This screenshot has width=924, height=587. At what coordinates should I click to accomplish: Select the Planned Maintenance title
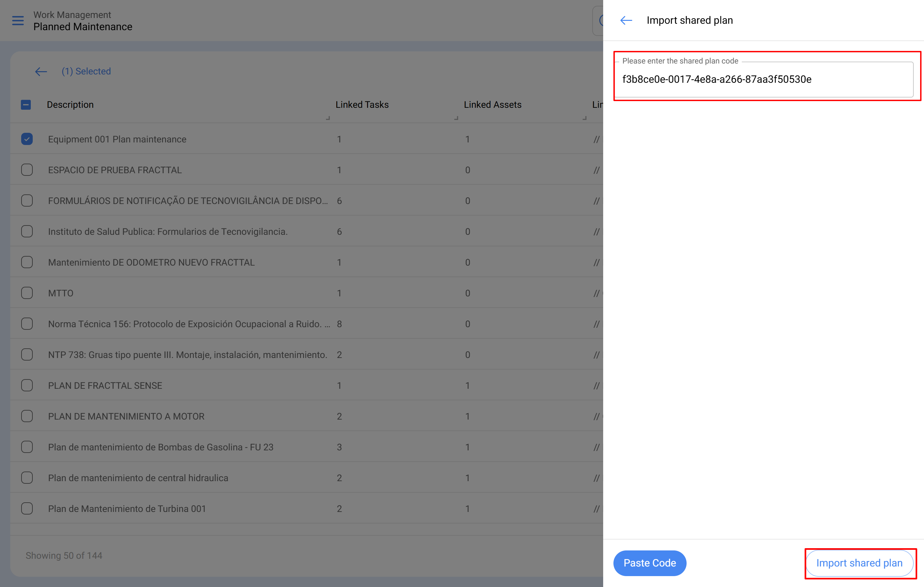[x=83, y=27]
